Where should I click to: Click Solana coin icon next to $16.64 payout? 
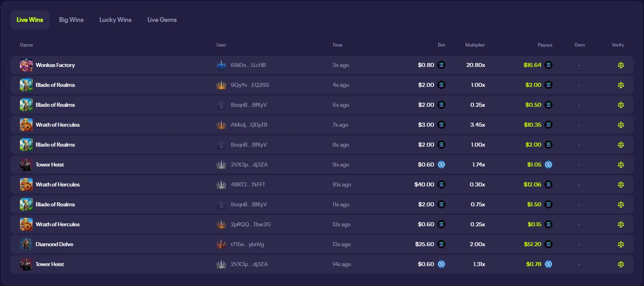pos(548,65)
